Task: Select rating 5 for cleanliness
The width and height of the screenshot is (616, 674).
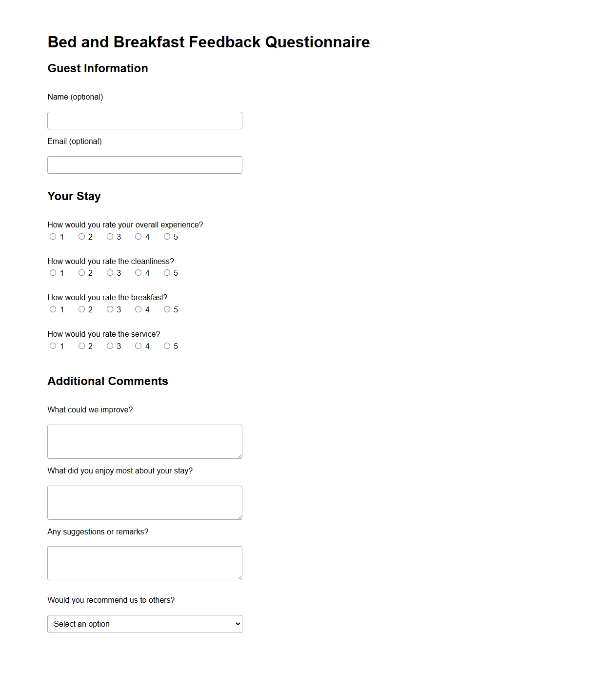Action: 167,273
